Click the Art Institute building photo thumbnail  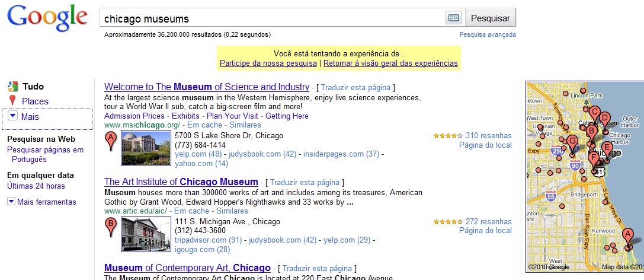point(146,234)
